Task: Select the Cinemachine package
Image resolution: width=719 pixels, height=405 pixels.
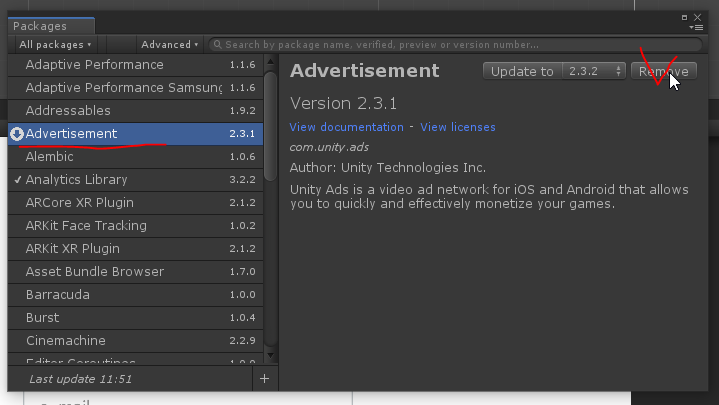Action: pos(135,340)
